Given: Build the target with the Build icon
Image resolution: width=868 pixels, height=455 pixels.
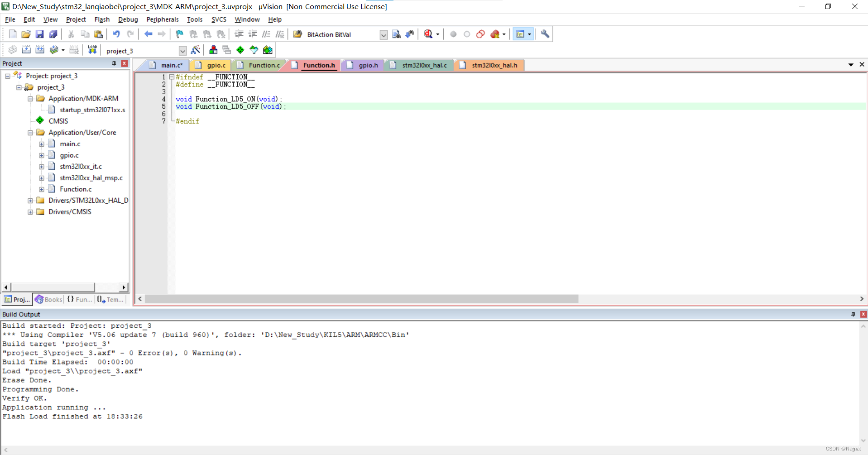Looking at the screenshot, I should 26,50.
